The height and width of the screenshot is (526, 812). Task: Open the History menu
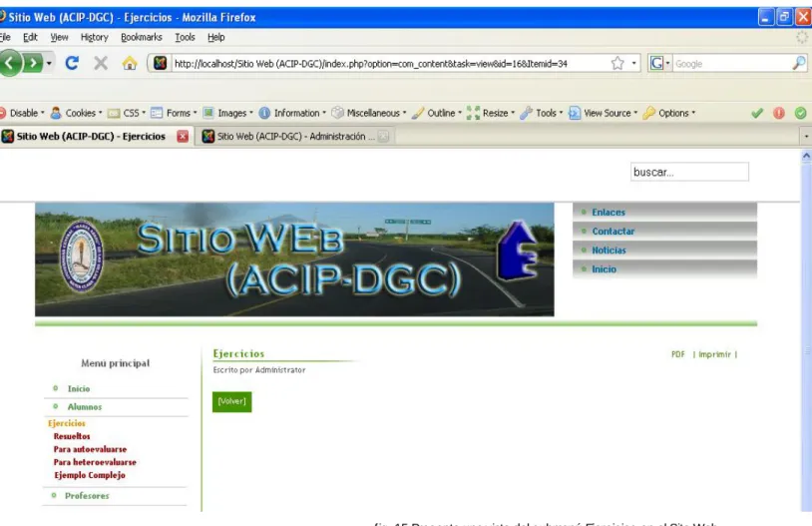[94, 37]
